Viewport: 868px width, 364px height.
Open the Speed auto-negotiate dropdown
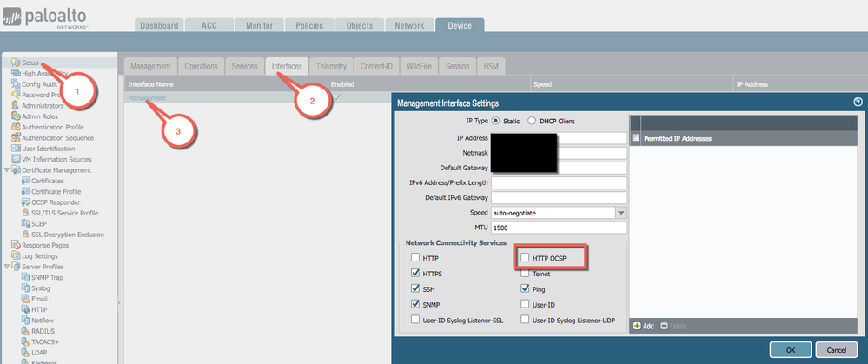620,213
